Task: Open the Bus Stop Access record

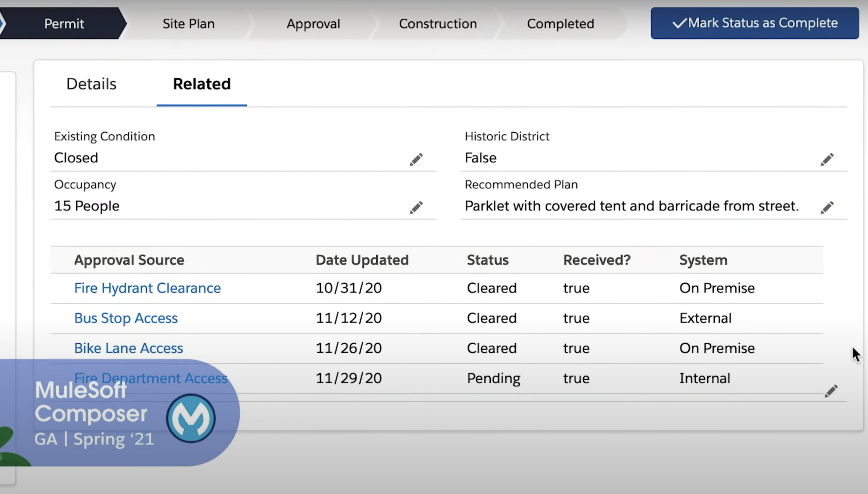Action: pos(125,318)
